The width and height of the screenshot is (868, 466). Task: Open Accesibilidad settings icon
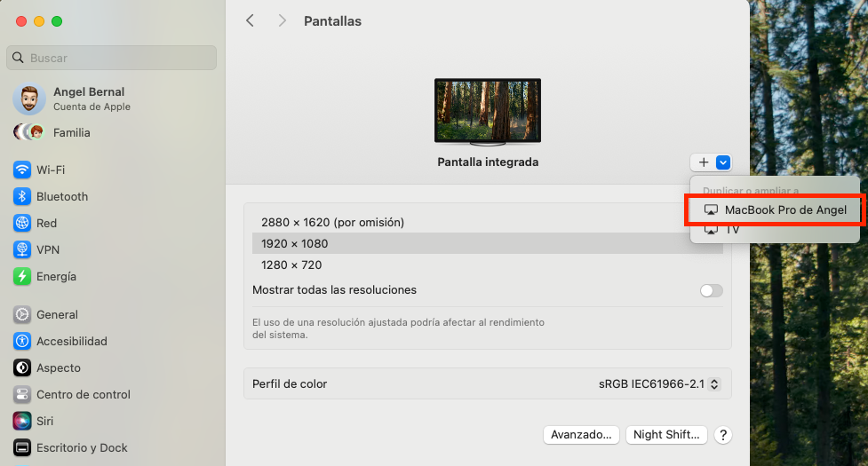tap(22, 341)
